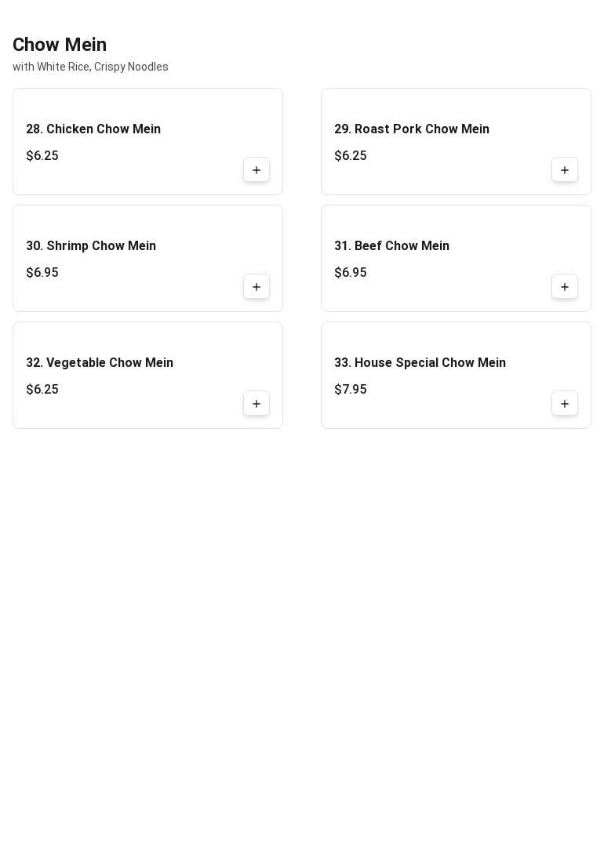This screenshot has height=868, width=604.
Task: Select the 30. Shrimp Chow Mein title
Action: (91, 245)
